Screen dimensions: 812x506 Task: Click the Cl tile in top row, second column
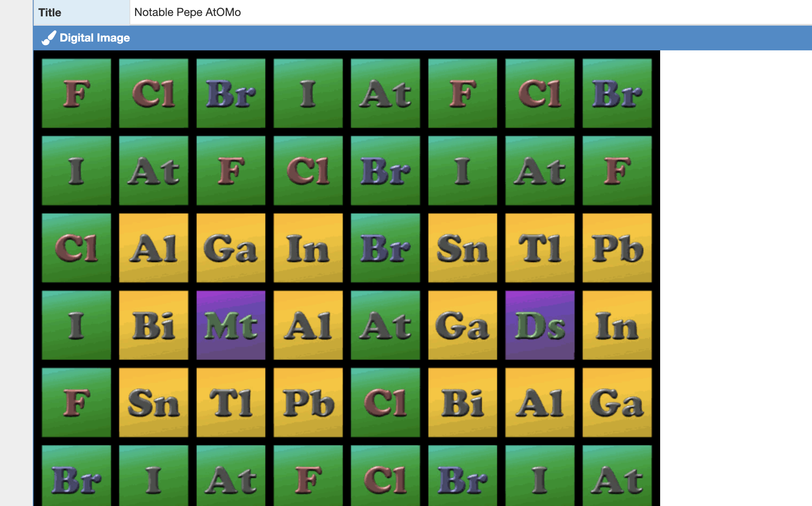coord(153,93)
